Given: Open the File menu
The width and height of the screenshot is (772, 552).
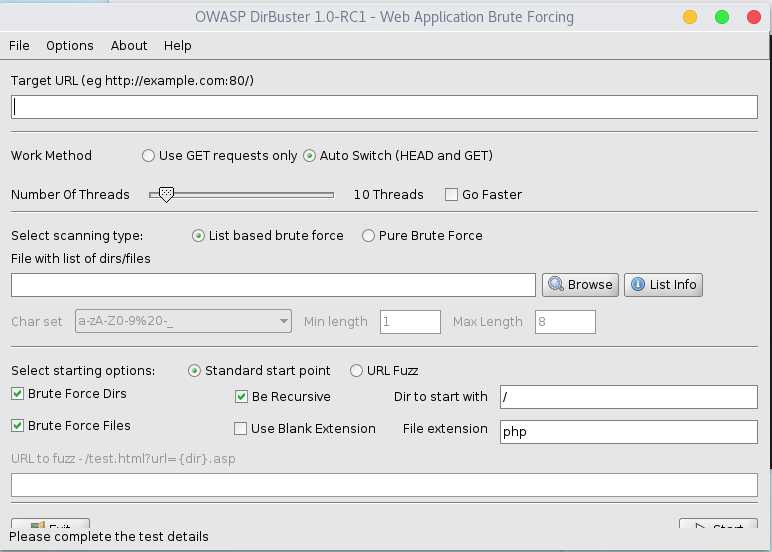Looking at the screenshot, I should click(x=19, y=46).
